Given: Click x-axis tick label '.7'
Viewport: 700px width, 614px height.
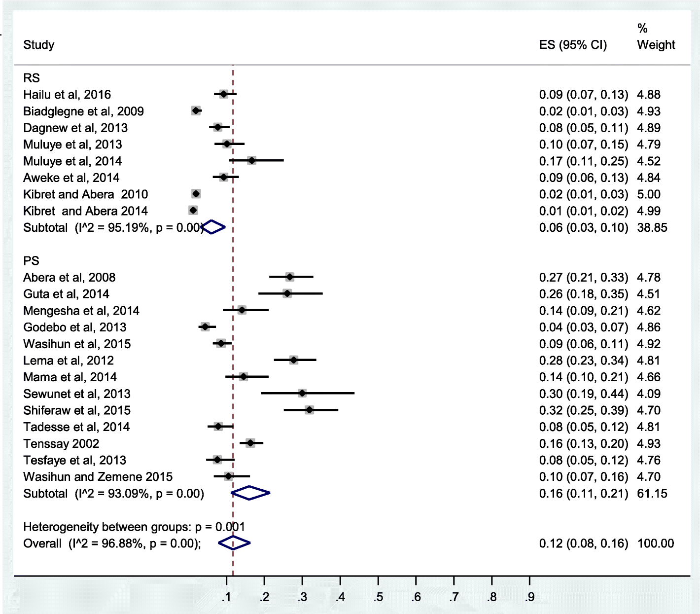Looking at the screenshot, I should pyautogui.click(x=454, y=598).
